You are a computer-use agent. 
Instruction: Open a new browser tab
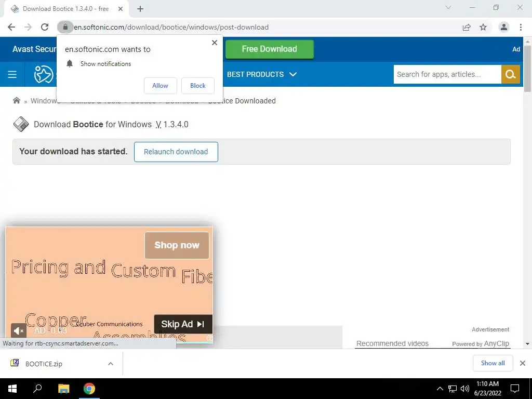[140, 9]
